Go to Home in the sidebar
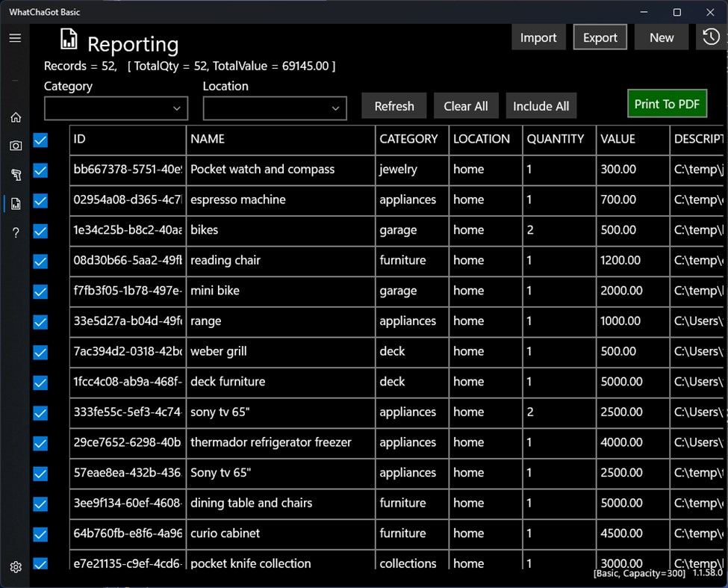 pyautogui.click(x=15, y=117)
